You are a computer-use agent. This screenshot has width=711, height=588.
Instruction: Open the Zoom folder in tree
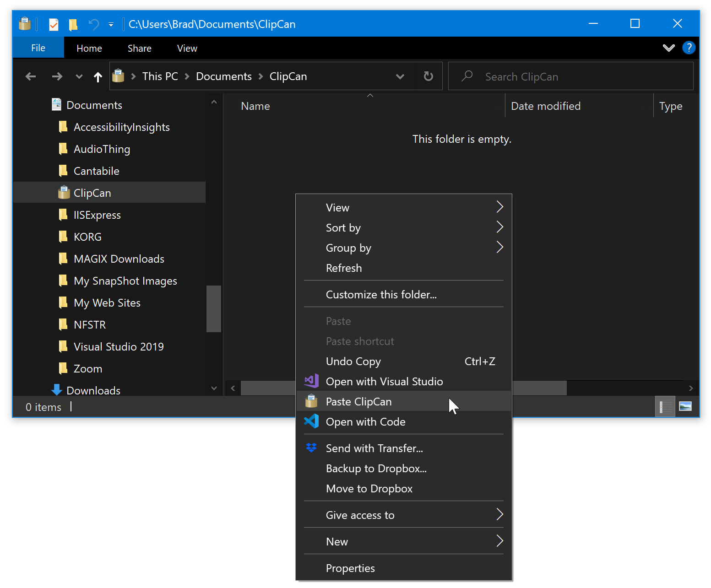tap(88, 369)
